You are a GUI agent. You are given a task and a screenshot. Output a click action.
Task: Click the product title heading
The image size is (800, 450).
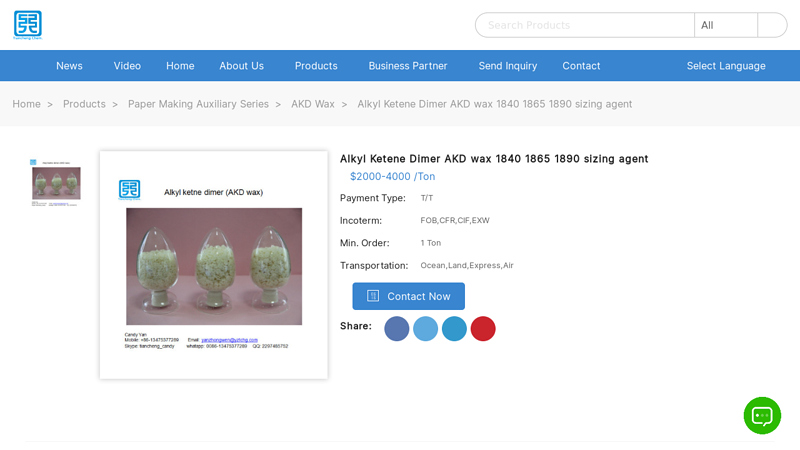(x=494, y=159)
